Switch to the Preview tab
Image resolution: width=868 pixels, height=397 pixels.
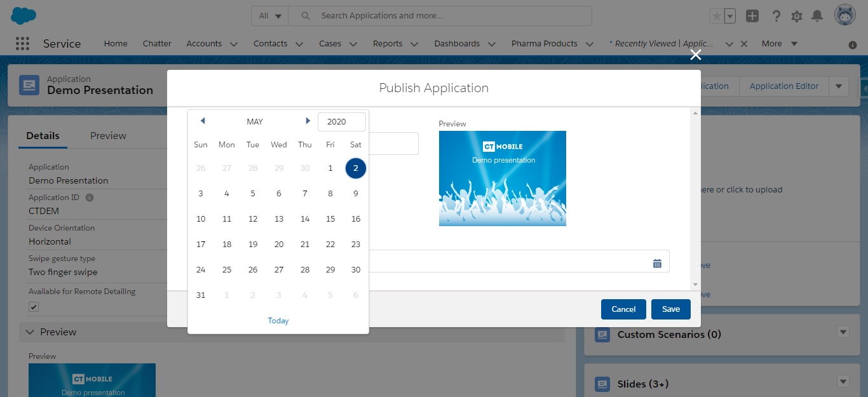(108, 135)
